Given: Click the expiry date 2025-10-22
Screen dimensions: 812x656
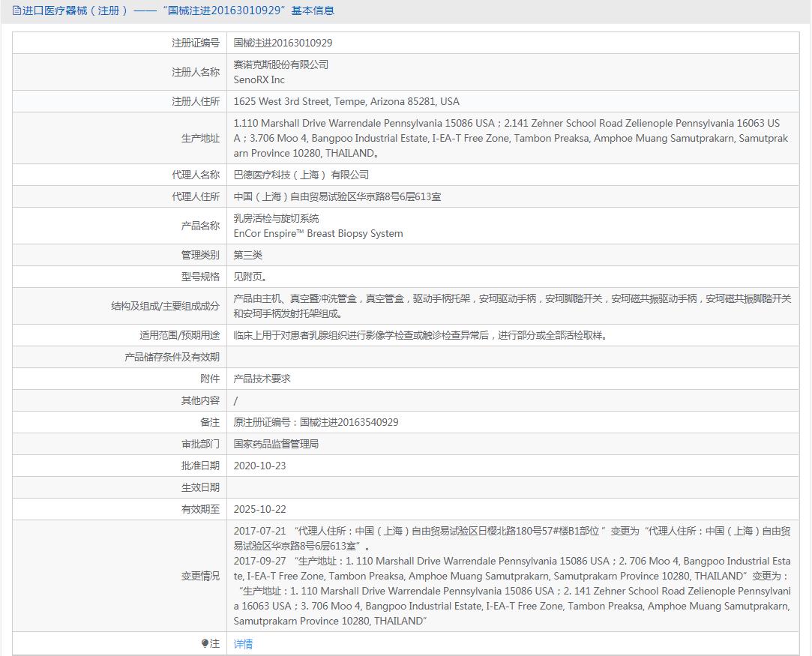Looking at the screenshot, I should 259,510.
